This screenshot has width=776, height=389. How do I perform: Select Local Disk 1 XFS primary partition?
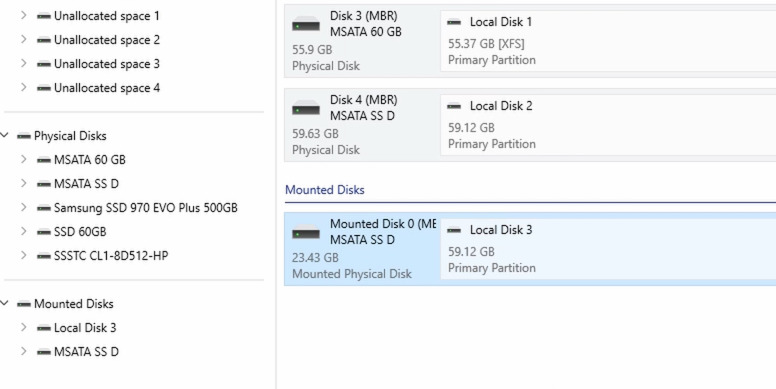click(x=608, y=41)
